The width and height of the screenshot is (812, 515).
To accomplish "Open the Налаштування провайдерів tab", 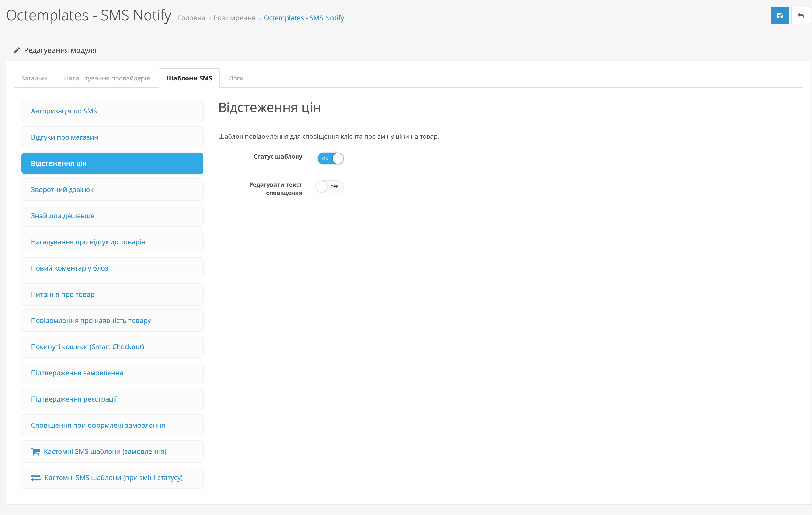I will pos(107,78).
